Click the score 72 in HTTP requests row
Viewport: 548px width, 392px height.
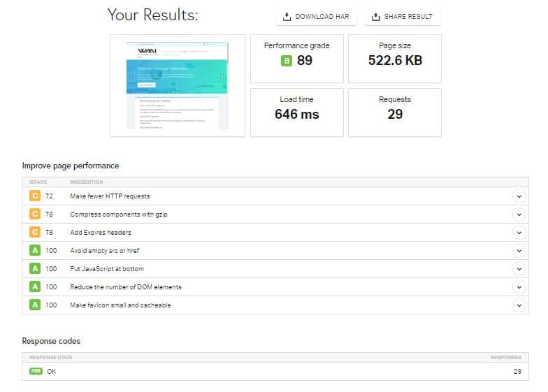click(49, 196)
